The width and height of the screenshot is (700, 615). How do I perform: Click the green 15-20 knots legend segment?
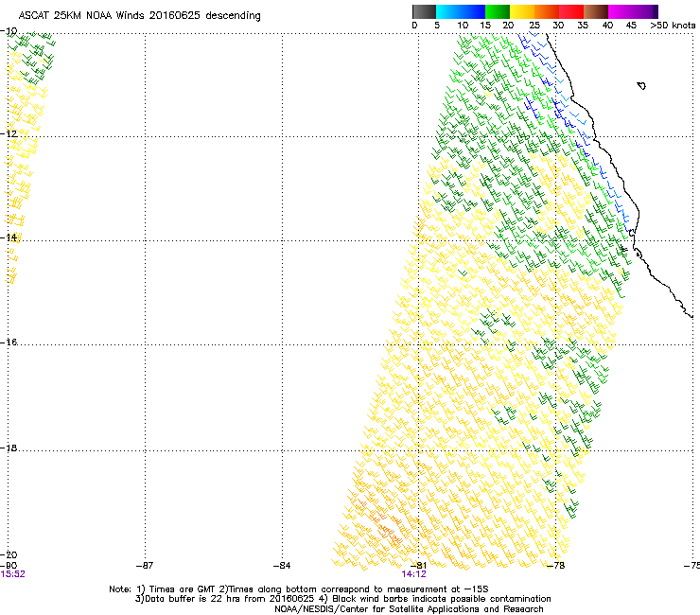pos(498,11)
